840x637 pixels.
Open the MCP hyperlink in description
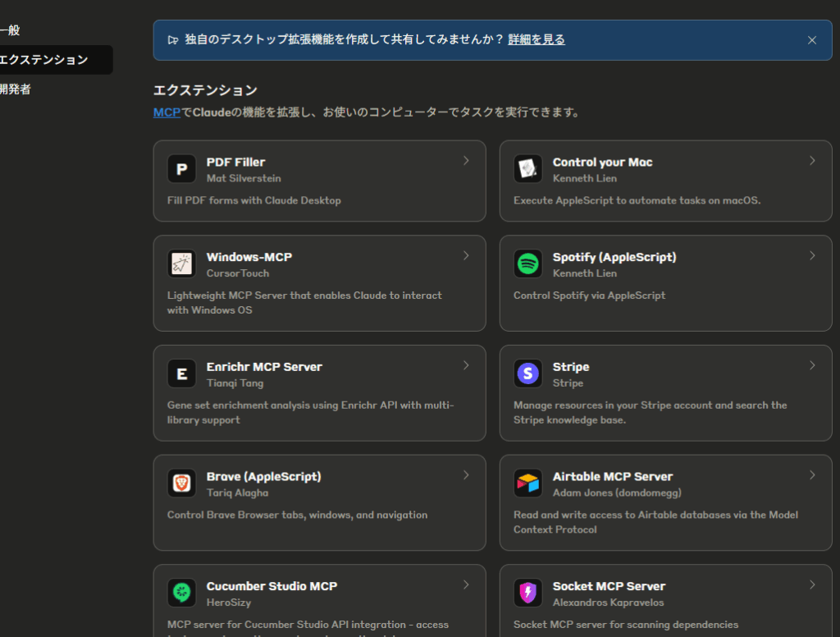pos(167,112)
